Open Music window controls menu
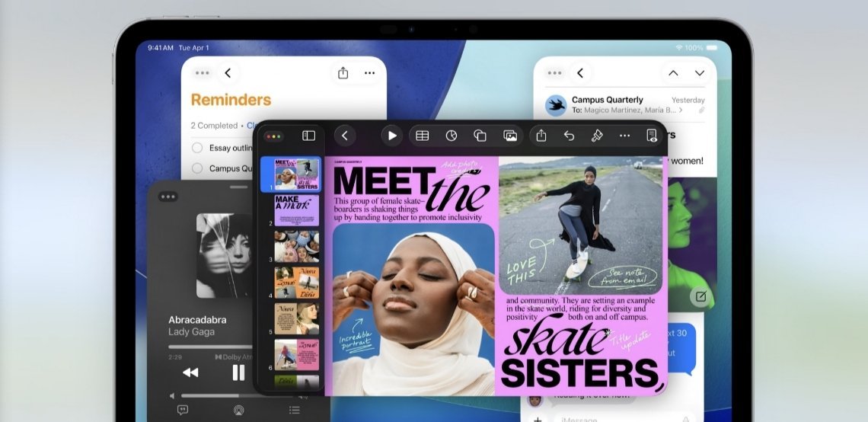 tap(168, 197)
